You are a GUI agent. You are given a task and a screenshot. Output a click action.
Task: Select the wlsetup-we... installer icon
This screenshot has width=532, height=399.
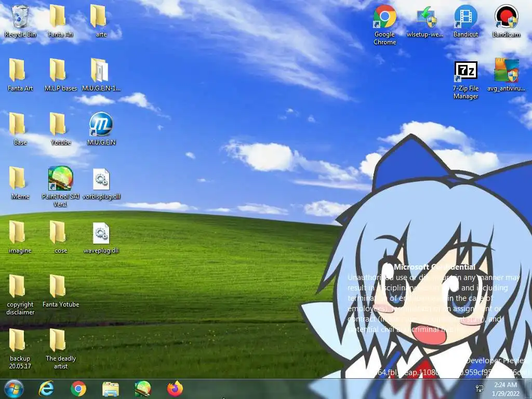coord(425,21)
